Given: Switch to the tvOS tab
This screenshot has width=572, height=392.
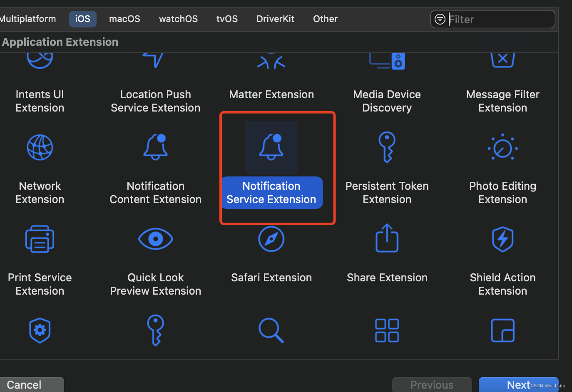Looking at the screenshot, I should [227, 19].
